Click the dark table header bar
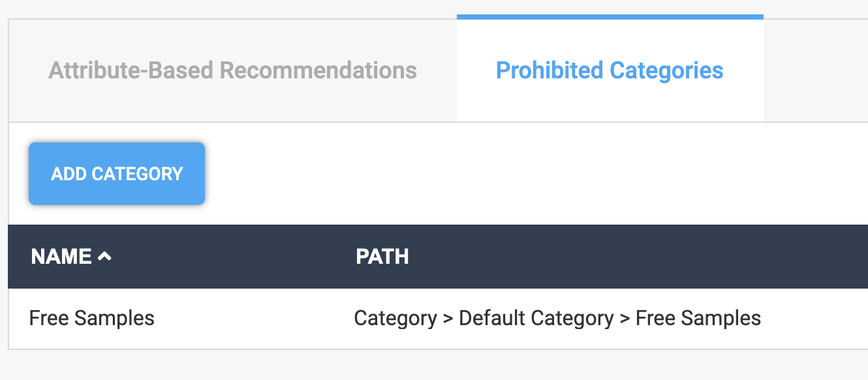The width and height of the screenshot is (868, 380). [x=434, y=257]
